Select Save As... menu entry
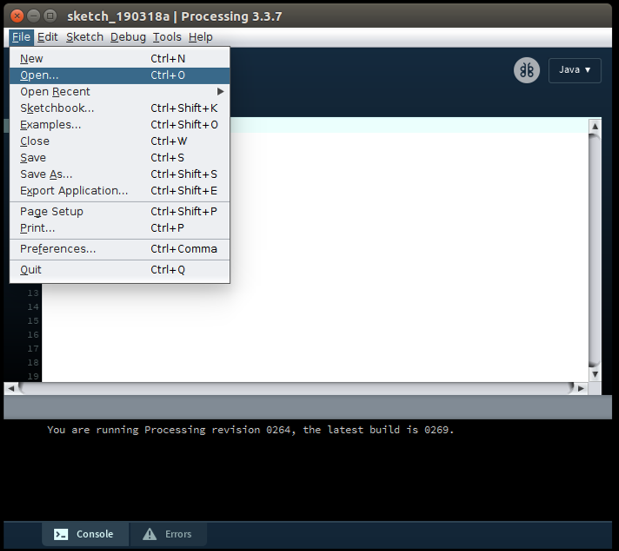The height and width of the screenshot is (551, 619). tap(120, 174)
